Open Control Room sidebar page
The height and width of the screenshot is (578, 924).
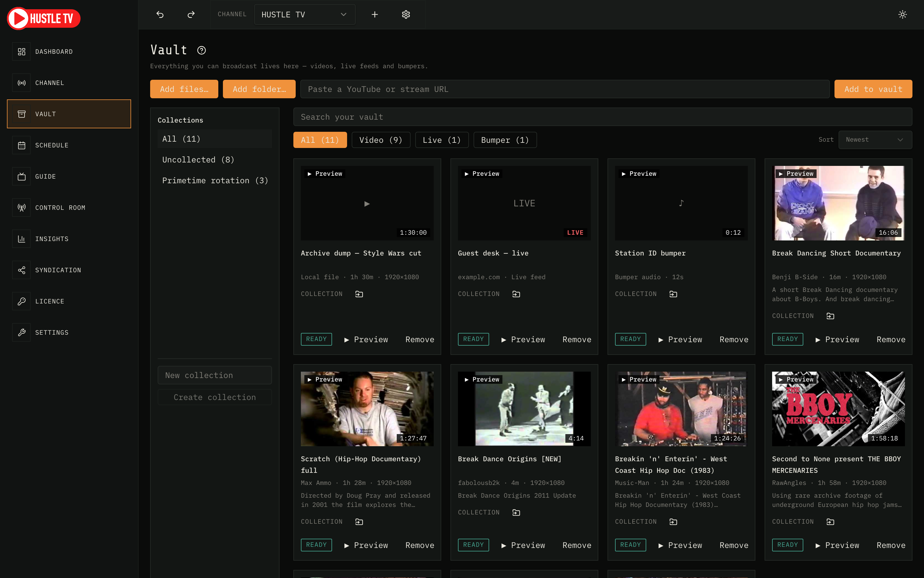[x=69, y=208]
